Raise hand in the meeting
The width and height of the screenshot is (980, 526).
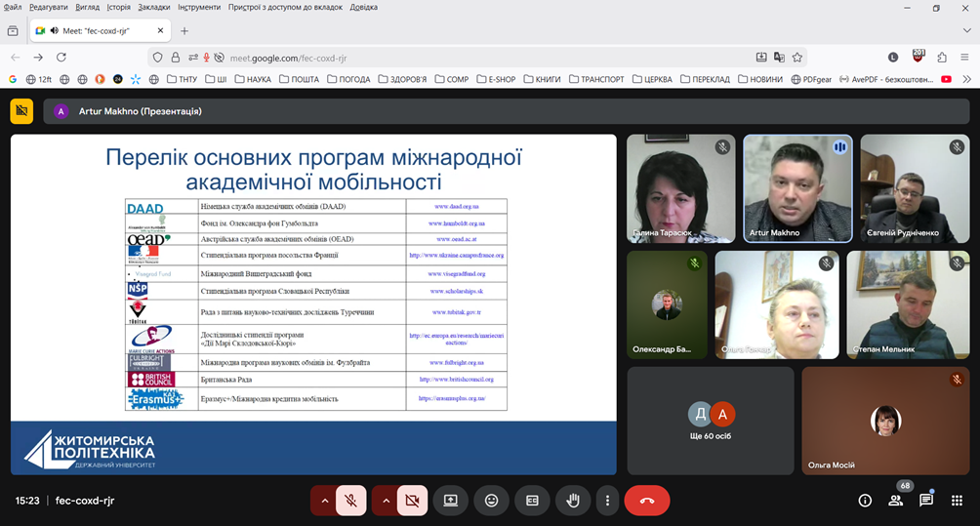(573, 501)
